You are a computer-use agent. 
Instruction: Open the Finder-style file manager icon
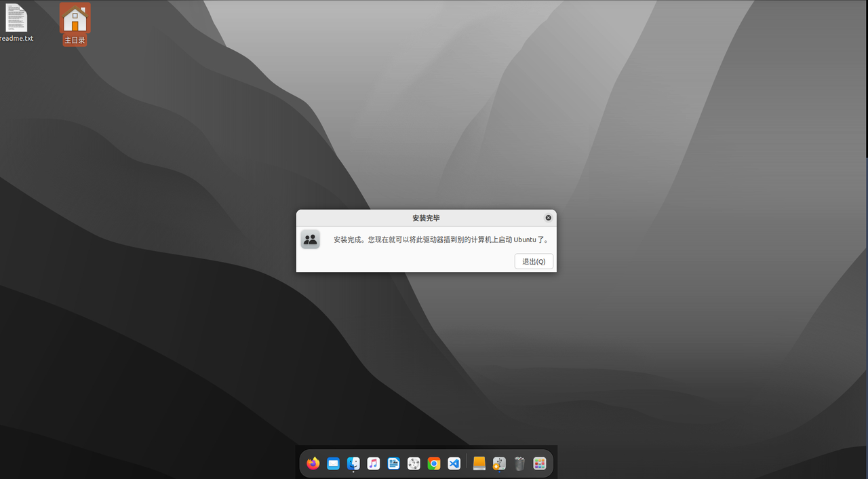coord(353,463)
